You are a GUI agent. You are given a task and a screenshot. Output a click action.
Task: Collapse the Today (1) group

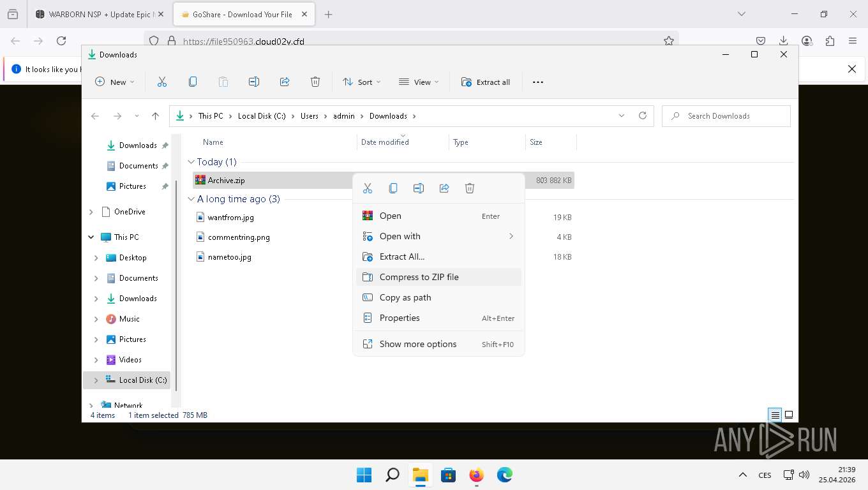tap(191, 162)
